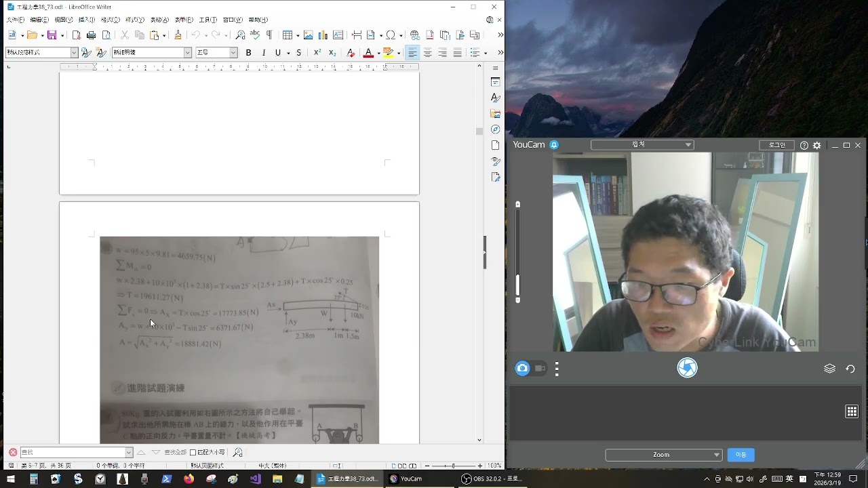
Task: Find previous match up arrow
Action: click(141, 452)
